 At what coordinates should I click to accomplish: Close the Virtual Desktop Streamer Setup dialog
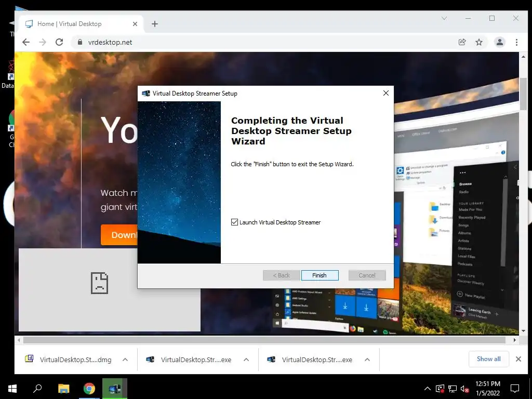pyautogui.click(x=386, y=93)
